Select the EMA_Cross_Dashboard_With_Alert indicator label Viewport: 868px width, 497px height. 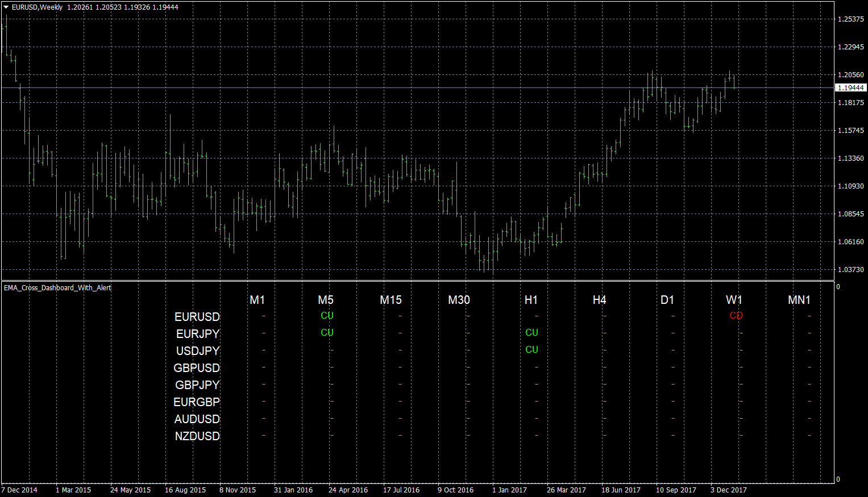57,288
